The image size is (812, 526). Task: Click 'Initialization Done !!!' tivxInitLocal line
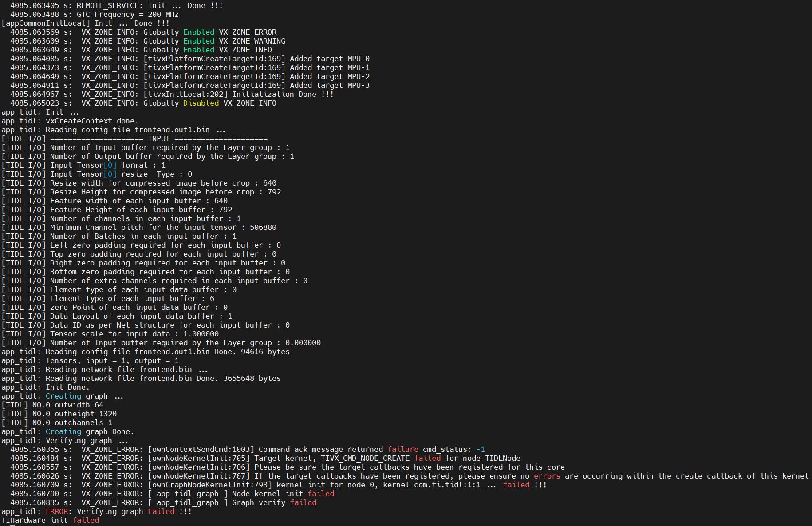coord(283,94)
